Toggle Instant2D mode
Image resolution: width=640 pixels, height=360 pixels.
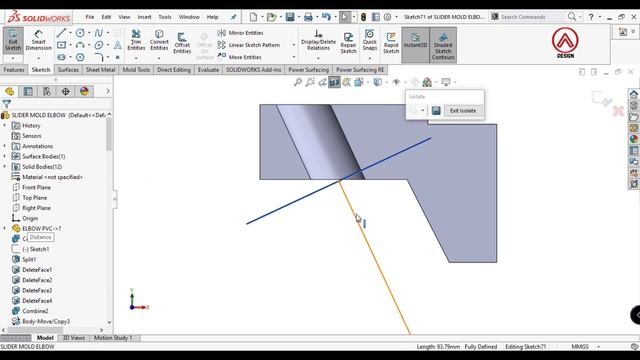coord(415,44)
